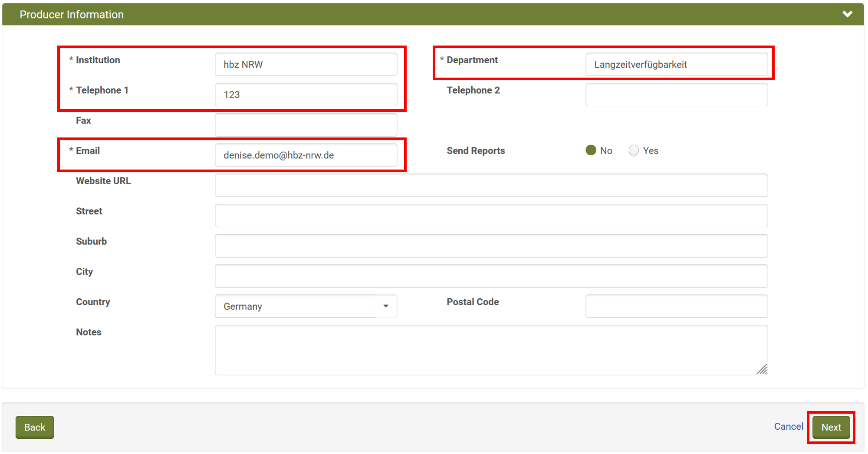The image size is (868, 454).
Task: Click the Cancel link
Action: [x=788, y=427]
